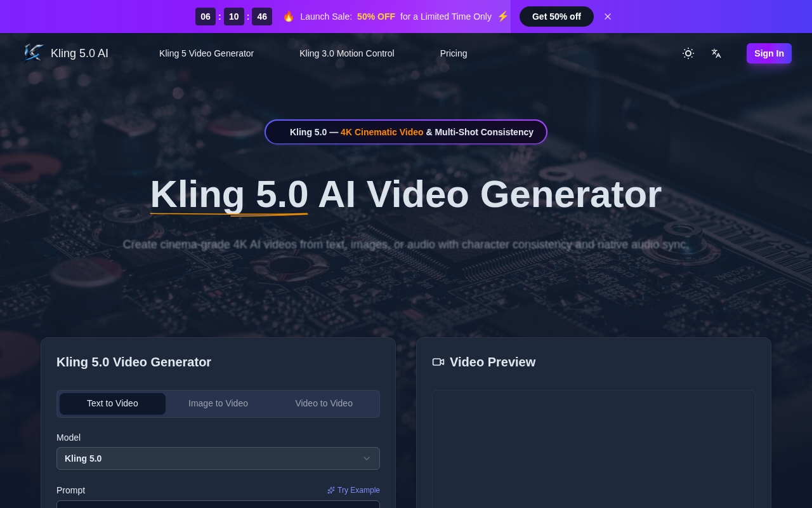Click the countdown hours box showing 06

tap(206, 17)
